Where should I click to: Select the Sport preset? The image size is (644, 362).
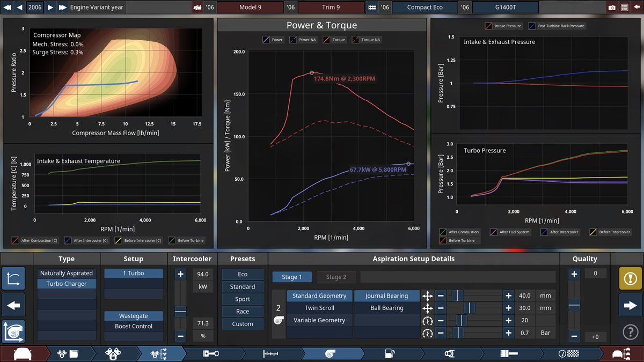(243, 299)
